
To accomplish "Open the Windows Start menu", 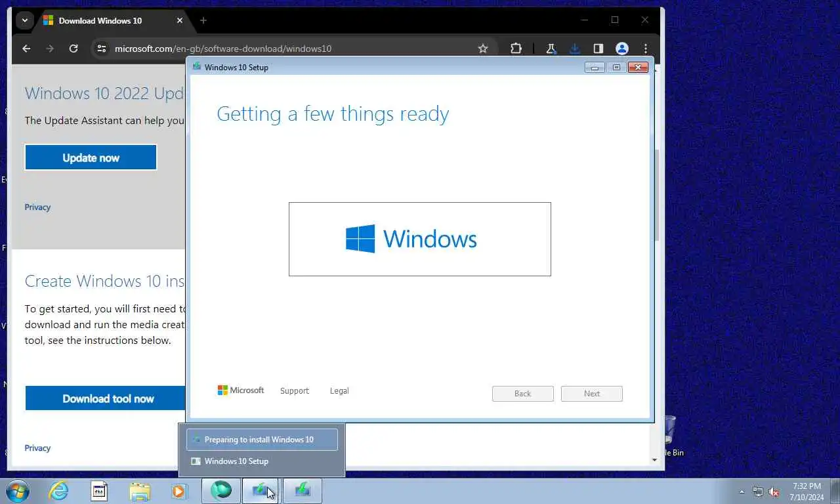I will (17, 491).
